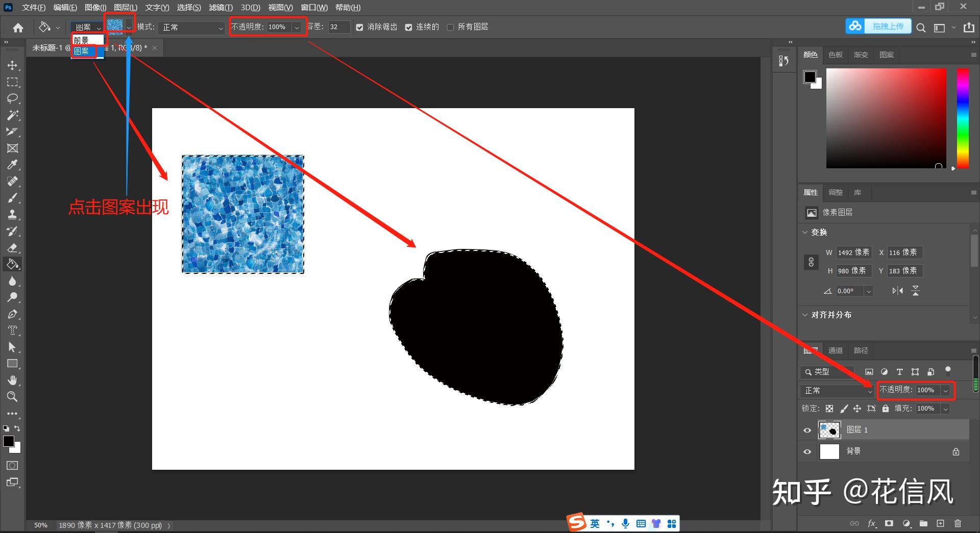The image size is (980, 533).
Task: Pick a color in the red color field
Action: click(886, 118)
